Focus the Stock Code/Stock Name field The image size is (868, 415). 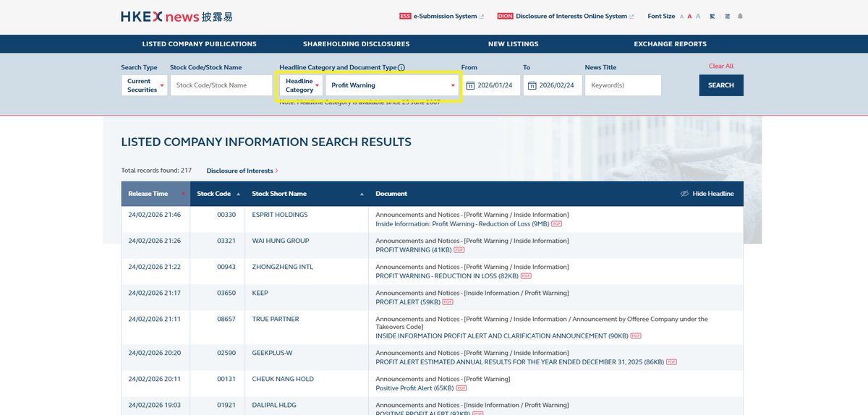click(x=220, y=85)
